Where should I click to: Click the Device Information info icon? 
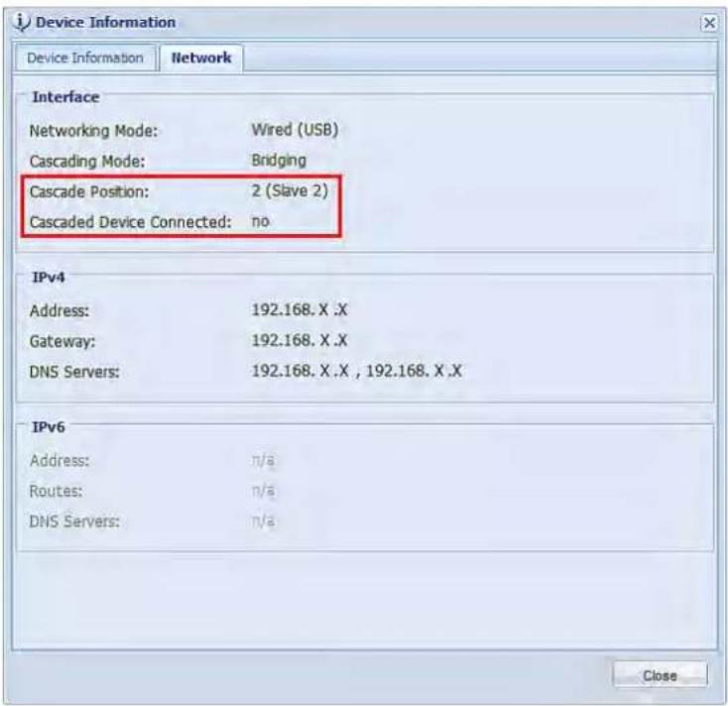pos(22,22)
